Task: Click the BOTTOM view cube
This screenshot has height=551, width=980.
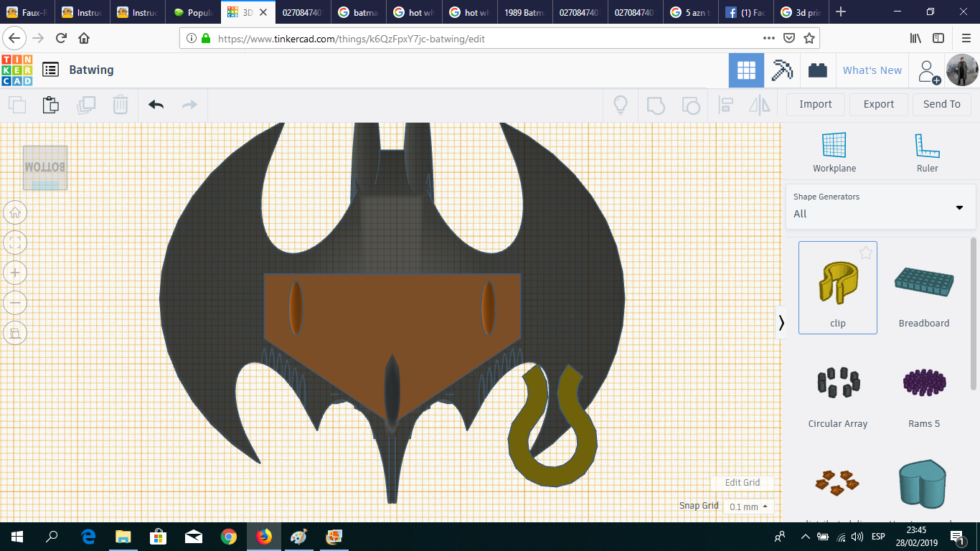Action: (x=45, y=168)
